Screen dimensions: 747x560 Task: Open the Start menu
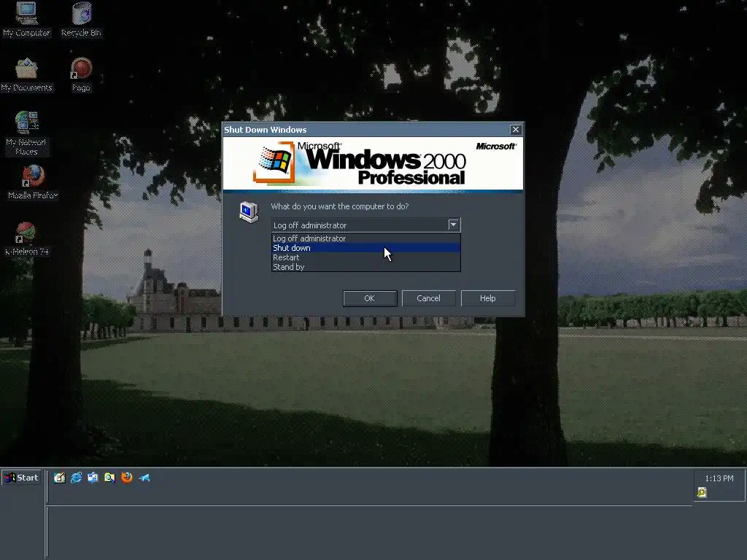pyautogui.click(x=21, y=478)
